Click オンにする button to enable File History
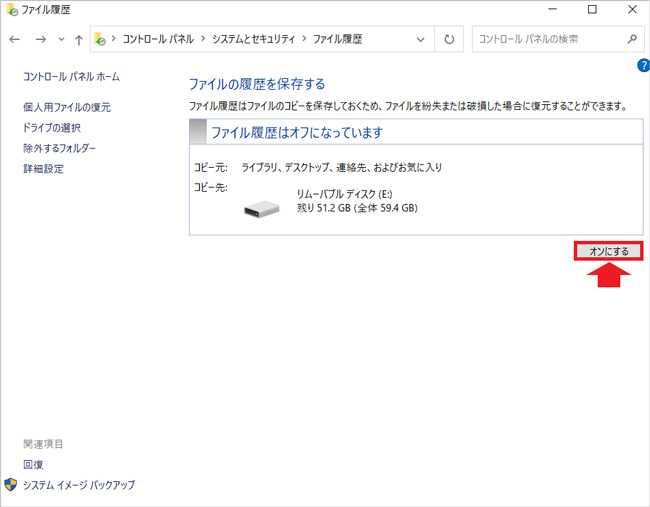Viewport: 650px width, 507px height. (x=609, y=251)
